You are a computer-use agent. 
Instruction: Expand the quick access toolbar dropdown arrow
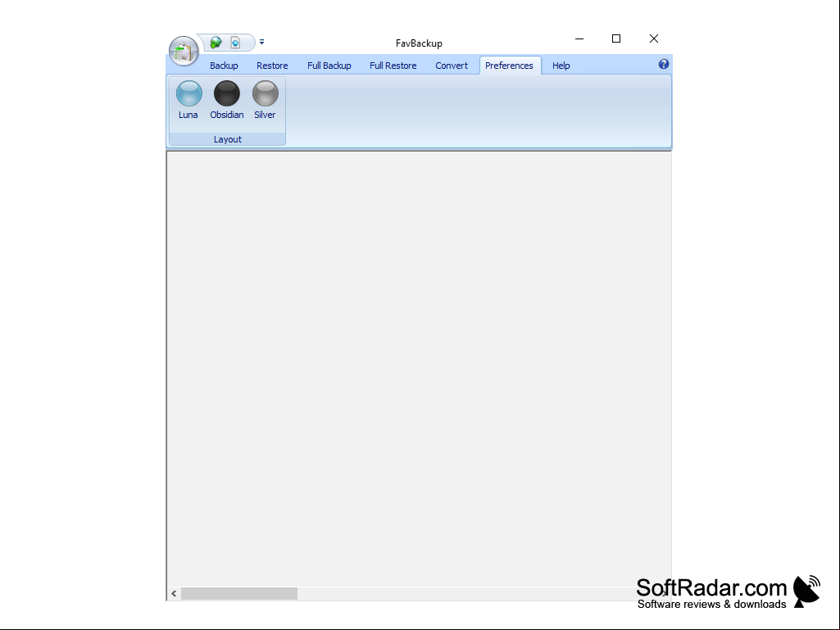pos(261,42)
